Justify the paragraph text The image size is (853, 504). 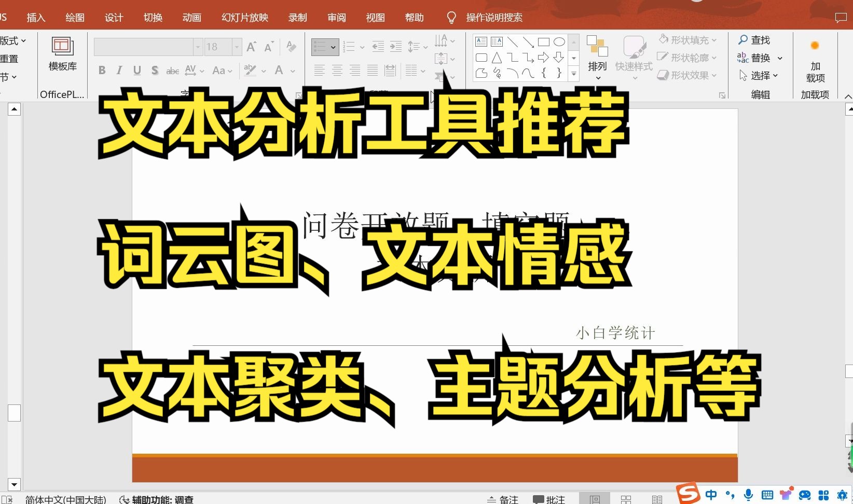373,71
